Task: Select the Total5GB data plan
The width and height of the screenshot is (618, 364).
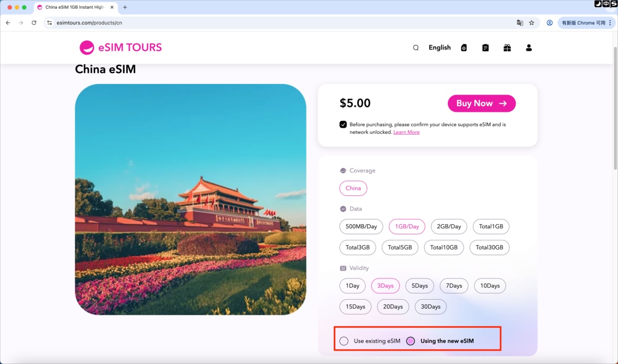Action: [x=400, y=247]
